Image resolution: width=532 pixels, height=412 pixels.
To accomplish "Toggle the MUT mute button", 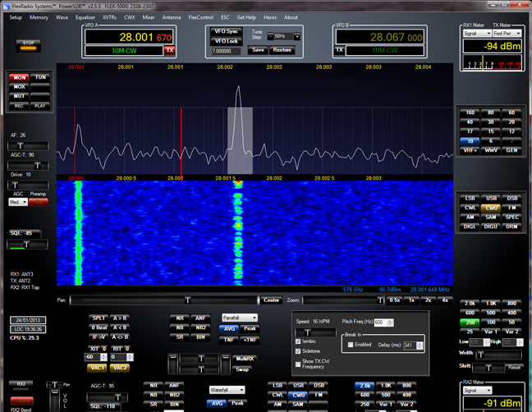I will pos(20,96).
